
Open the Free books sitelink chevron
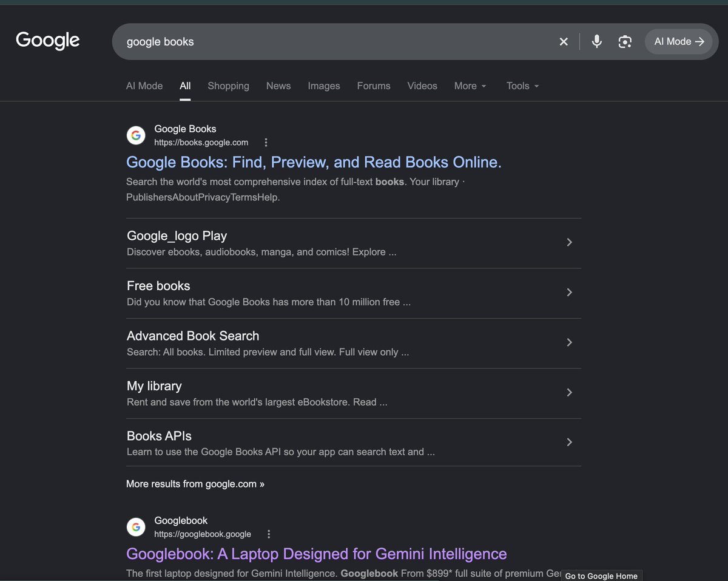pos(569,292)
